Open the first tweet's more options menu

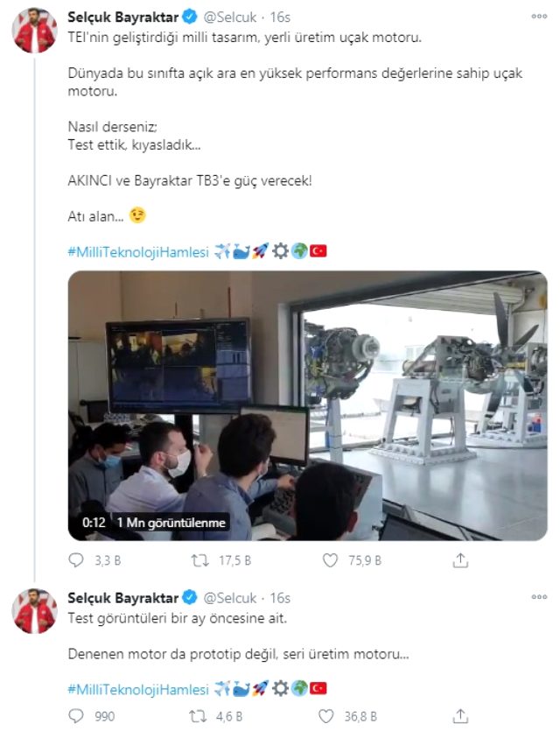[539, 16]
